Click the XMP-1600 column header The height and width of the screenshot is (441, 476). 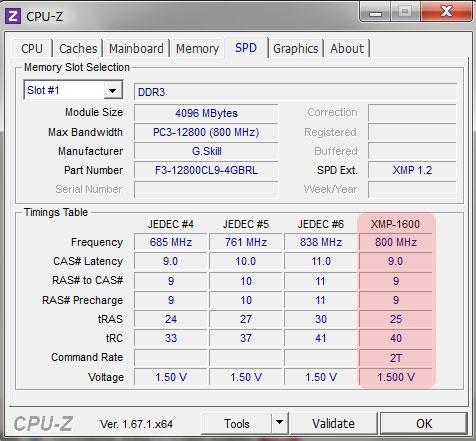[395, 224]
